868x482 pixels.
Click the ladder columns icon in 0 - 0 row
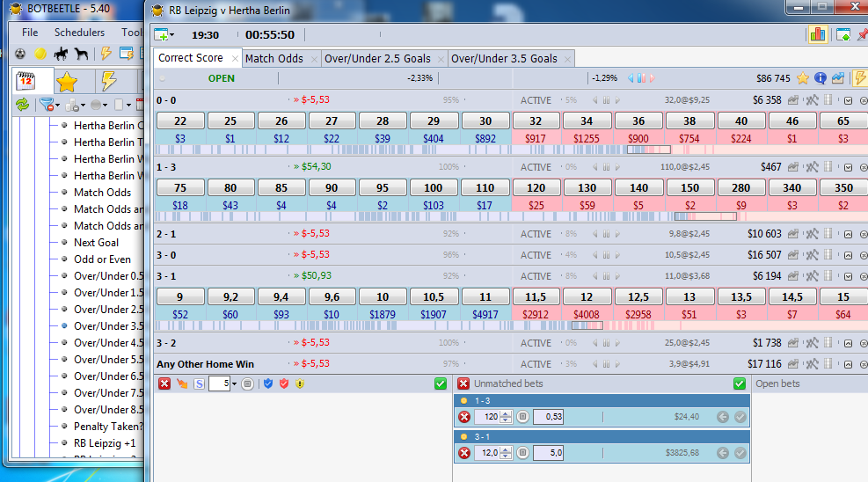point(828,99)
